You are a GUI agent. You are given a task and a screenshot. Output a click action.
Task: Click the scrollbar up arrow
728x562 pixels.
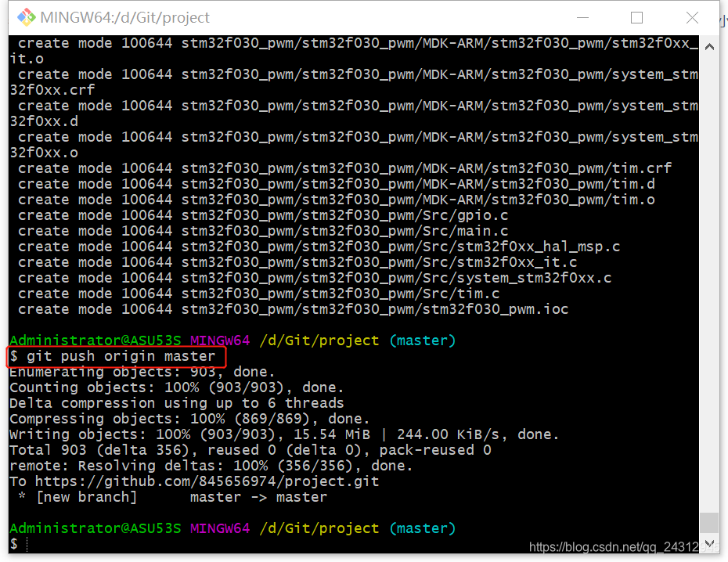coord(709,46)
